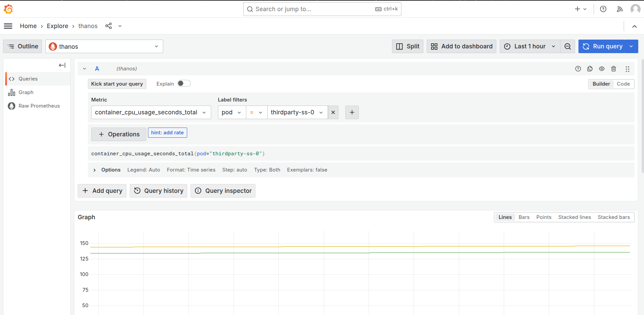Duplicate query A with copy icon
The height and width of the screenshot is (315, 644).
(x=590, y=69)
